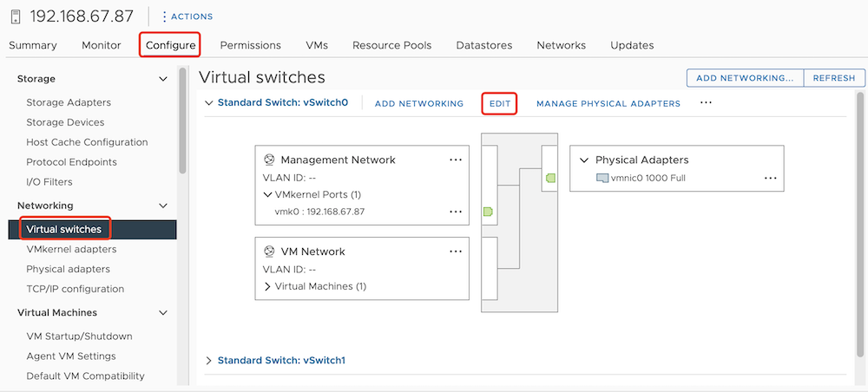Image resolution: width=868 pixels, height=392 pixels.
Task: Click the REFRESH button
Action: point(834,78)
